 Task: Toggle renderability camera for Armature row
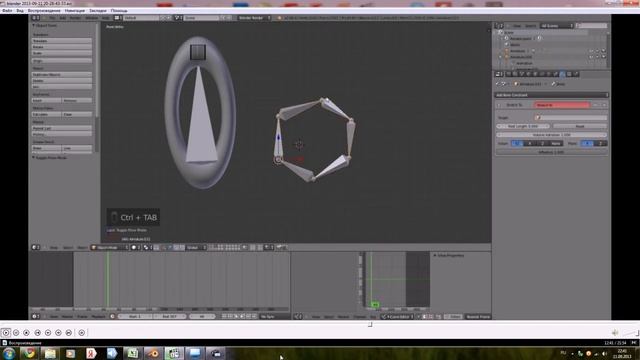coord(604,51)
